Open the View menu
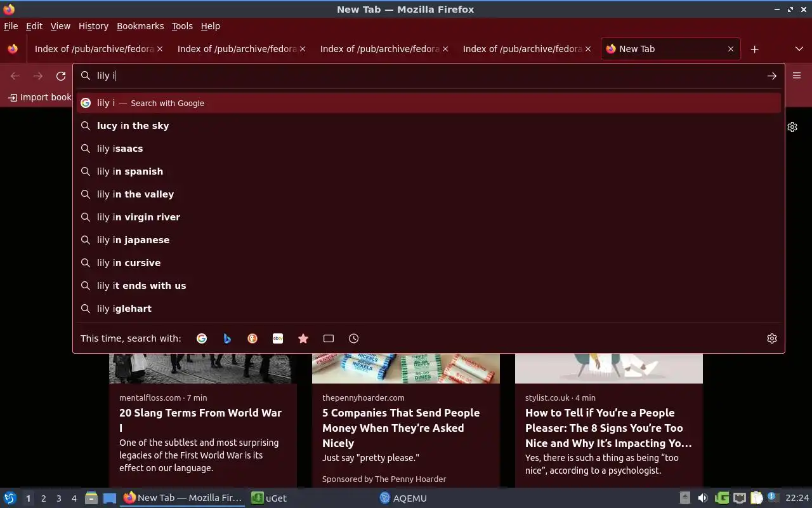This screenshot has height=508, width=812. click(x=60, y=26)
